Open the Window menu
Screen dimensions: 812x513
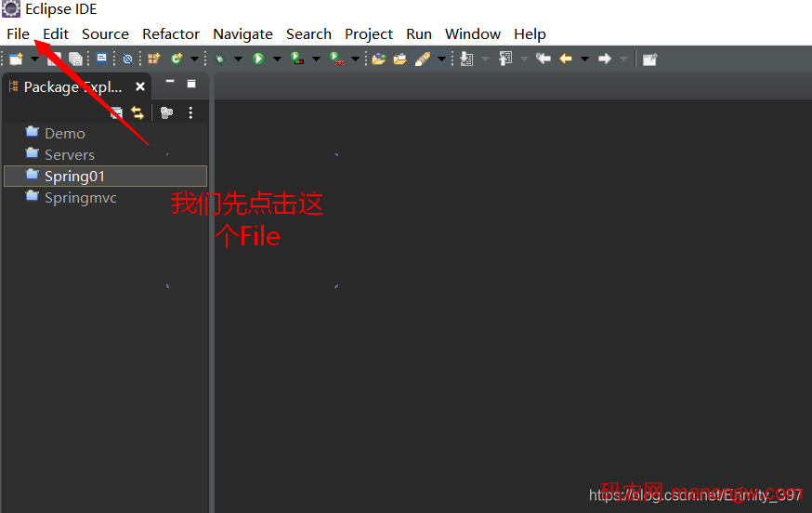coord(473,34)
